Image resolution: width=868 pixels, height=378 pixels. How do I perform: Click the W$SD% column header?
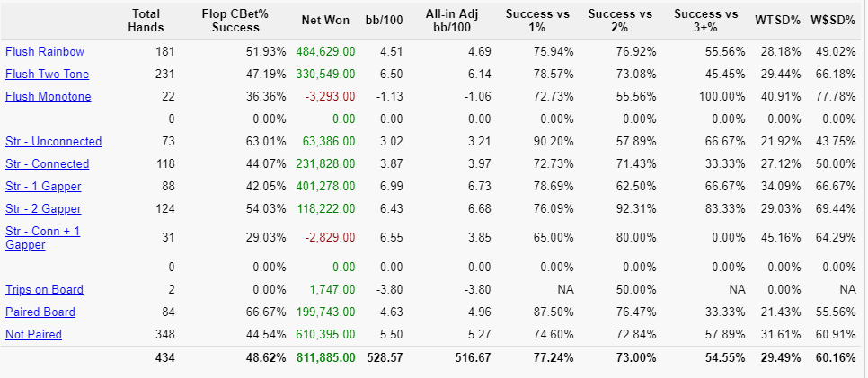tap(831, 22)
